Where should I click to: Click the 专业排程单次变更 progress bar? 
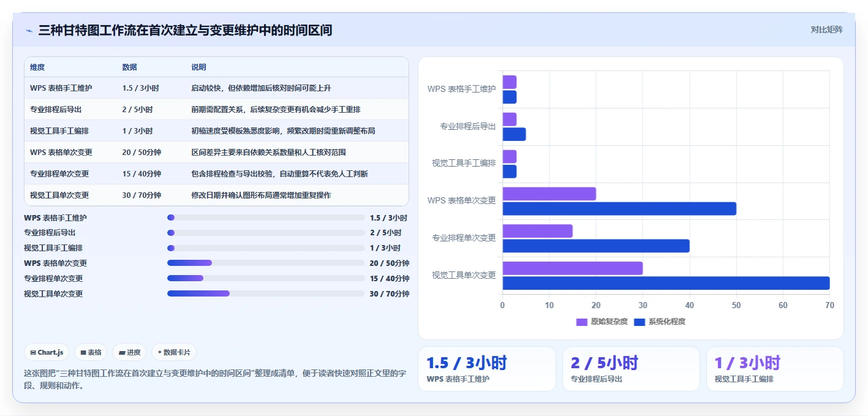click(266, 278)
